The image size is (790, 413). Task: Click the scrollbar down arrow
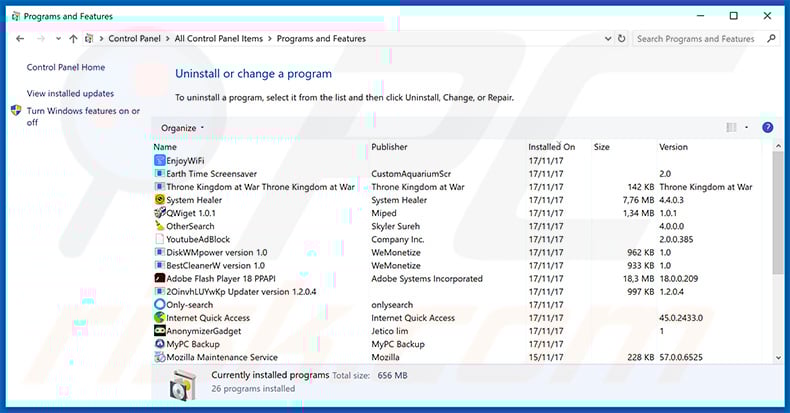[x=778, y=358]
